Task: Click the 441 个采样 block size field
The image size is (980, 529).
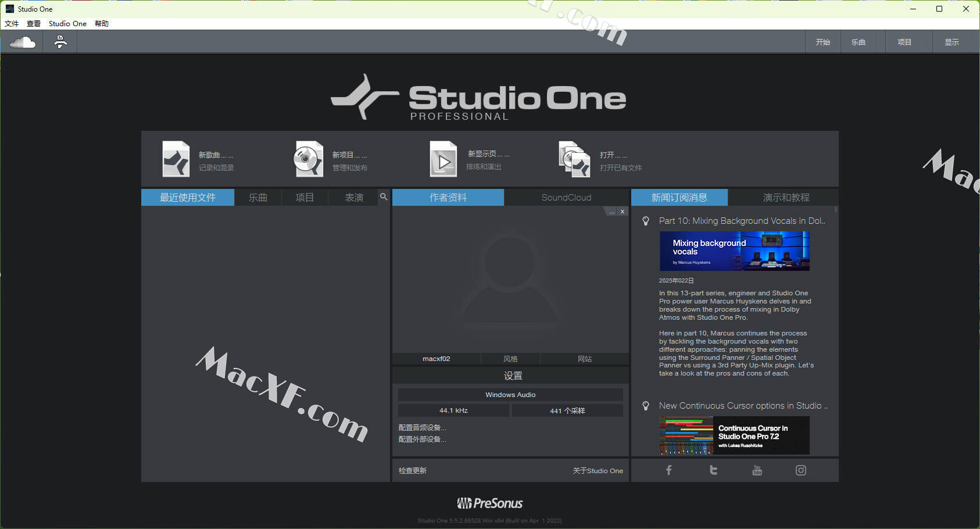Action: [x=567, y=410]
